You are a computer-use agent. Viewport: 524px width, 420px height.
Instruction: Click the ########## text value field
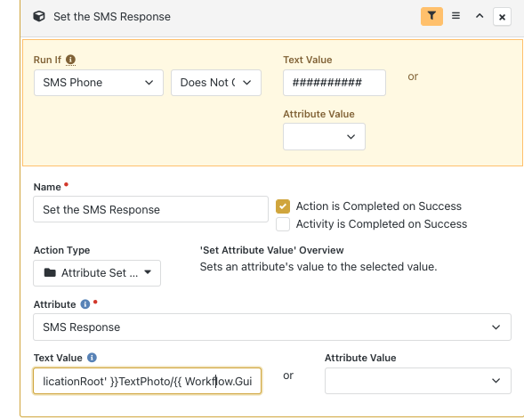335,83
